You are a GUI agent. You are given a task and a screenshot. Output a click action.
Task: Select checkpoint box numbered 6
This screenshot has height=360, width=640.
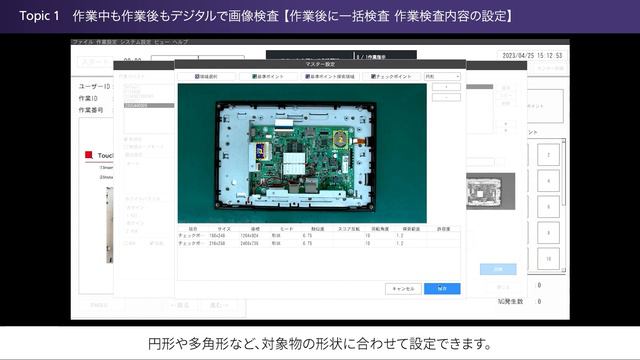(x=548, y=207)
